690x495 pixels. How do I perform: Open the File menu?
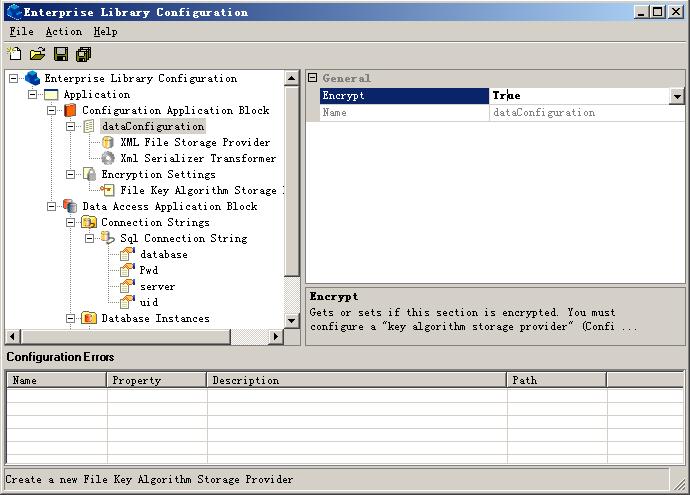point(21,32)
